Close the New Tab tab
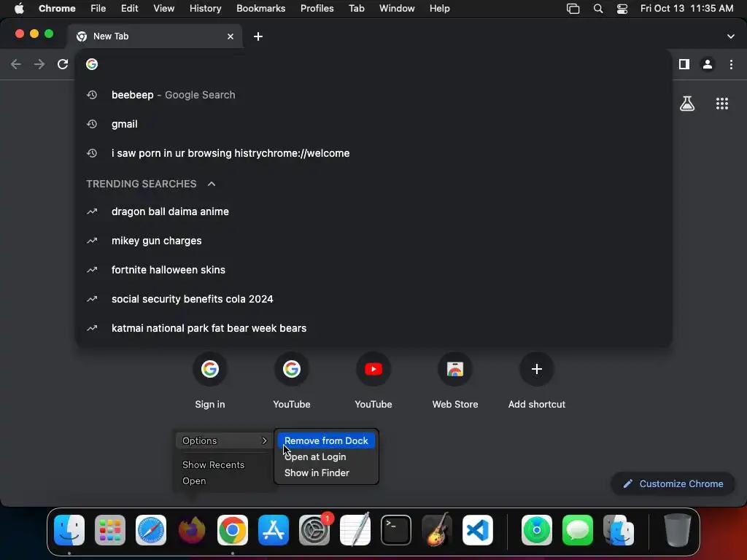Image resolution: width=747 pixels, height=560 pixels. click(231, 36)
